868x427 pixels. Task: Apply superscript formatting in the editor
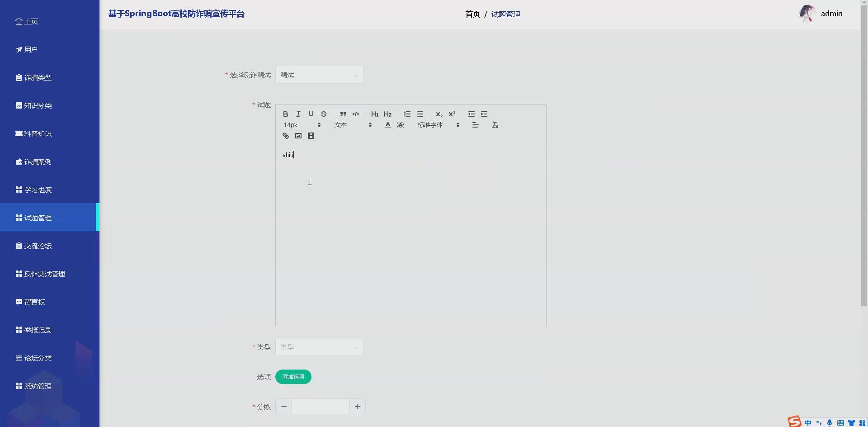(x=452, y=114)
